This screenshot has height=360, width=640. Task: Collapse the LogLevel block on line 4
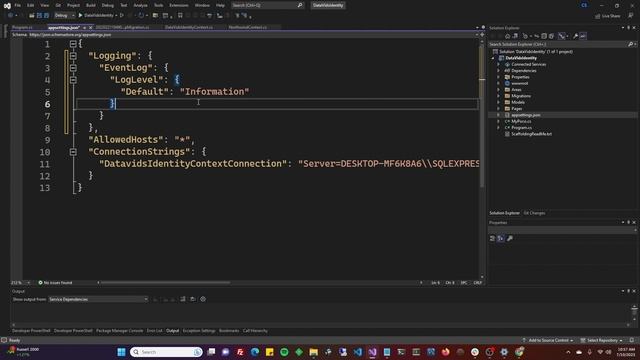[73, 80]
